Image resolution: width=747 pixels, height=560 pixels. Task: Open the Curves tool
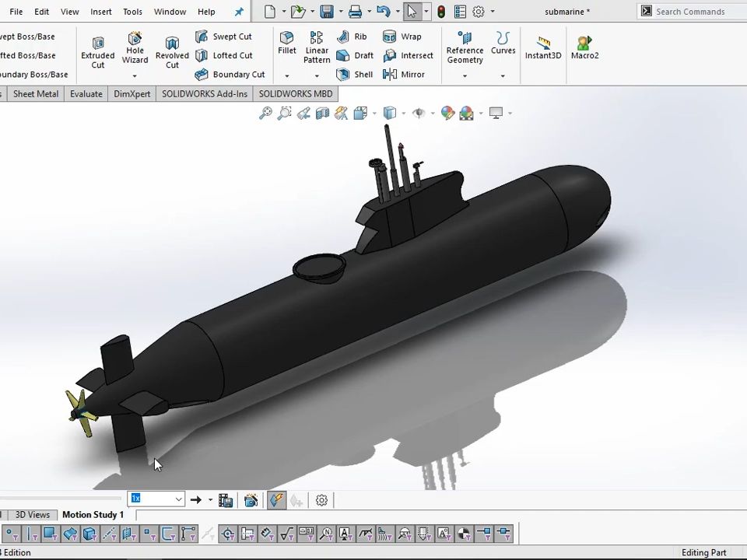click(503, 43)
